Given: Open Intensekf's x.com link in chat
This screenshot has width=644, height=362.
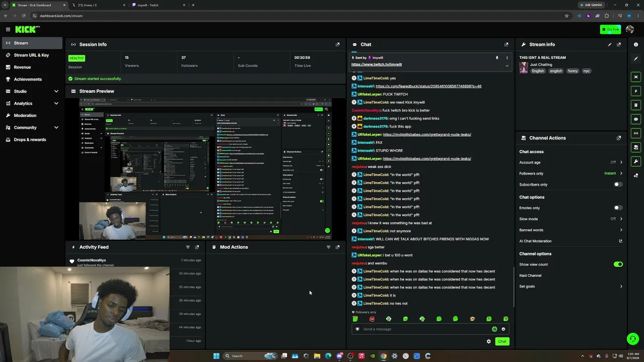Looking at the screenshot, I should point(429,86).
